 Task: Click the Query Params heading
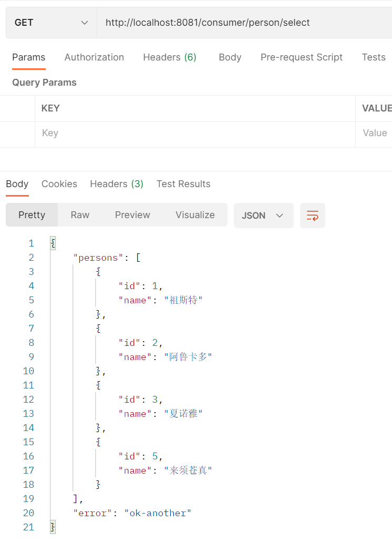click(44, 83)
